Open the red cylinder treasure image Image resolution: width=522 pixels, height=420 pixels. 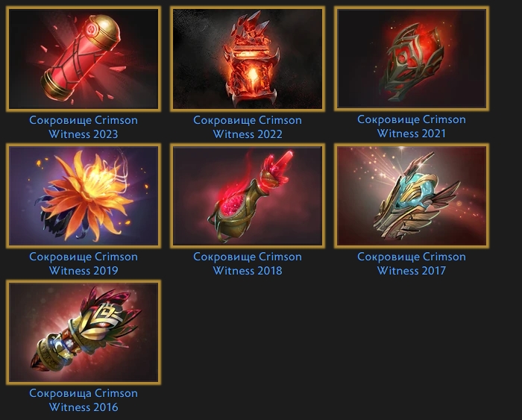click(x=84, y=59)
